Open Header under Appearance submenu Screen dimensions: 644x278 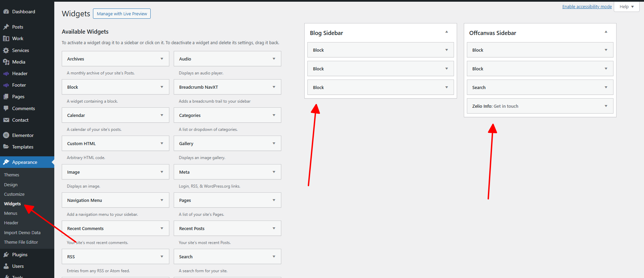(11, 223)
